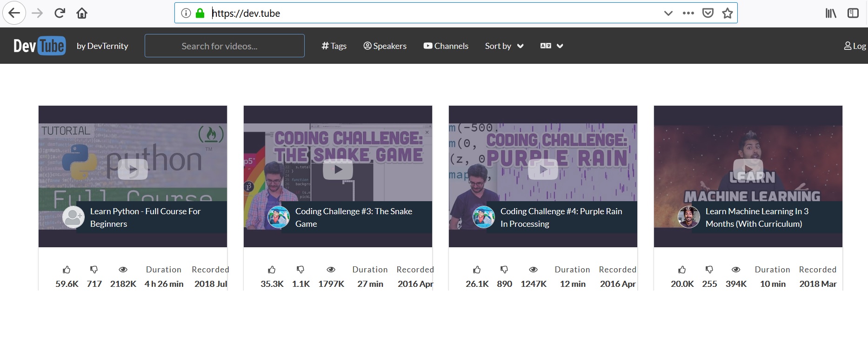868x339 pixels.
Task: Open the Tags menu
Action: [334, 46]
